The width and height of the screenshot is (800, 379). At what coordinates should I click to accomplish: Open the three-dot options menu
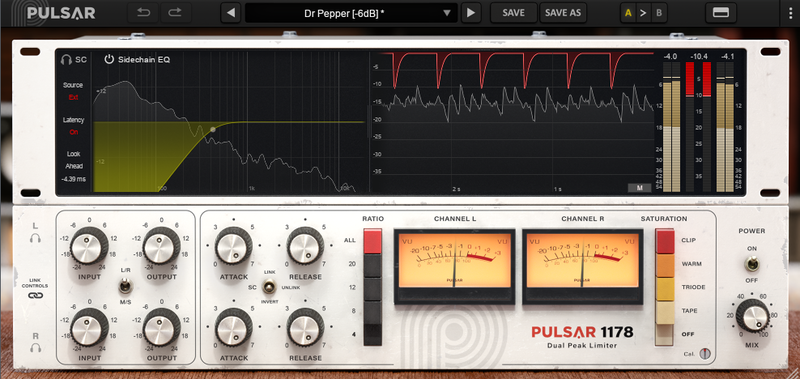pos(790,13)
